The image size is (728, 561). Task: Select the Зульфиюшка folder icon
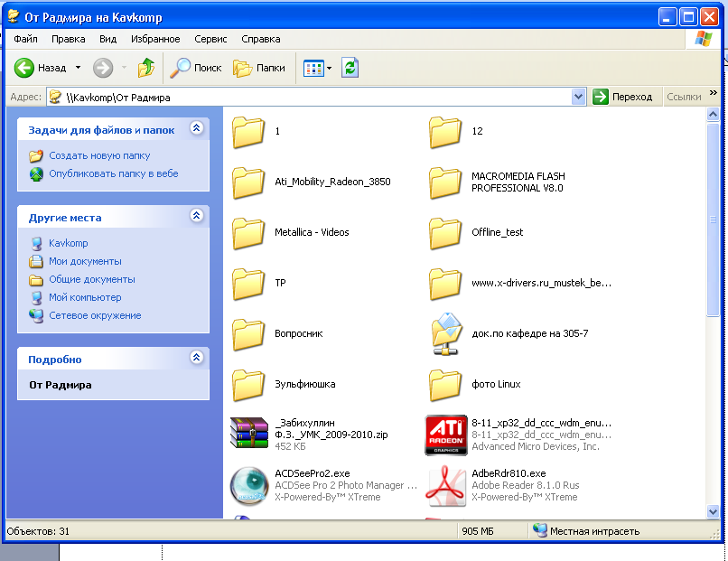click(x=248, y=385)
